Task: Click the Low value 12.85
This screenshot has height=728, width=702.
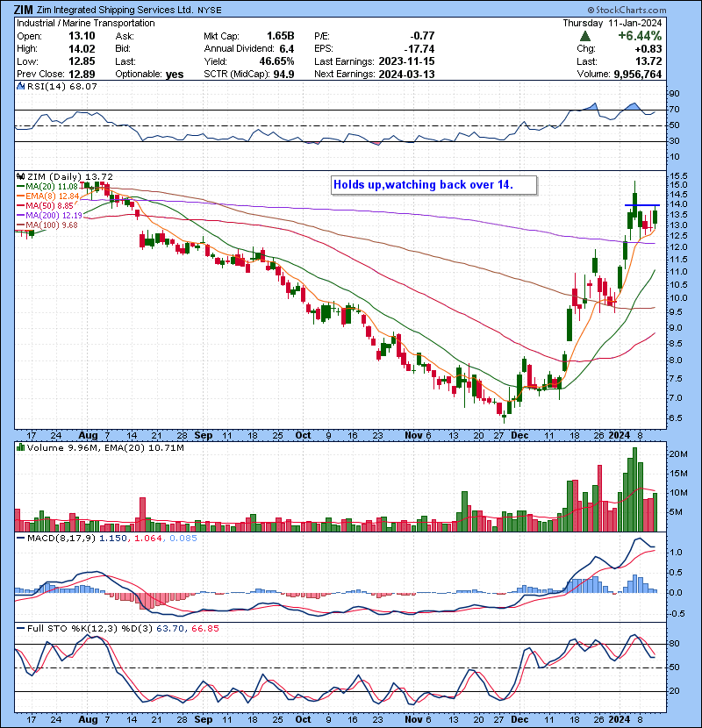Action: click(x=82, y=61)
